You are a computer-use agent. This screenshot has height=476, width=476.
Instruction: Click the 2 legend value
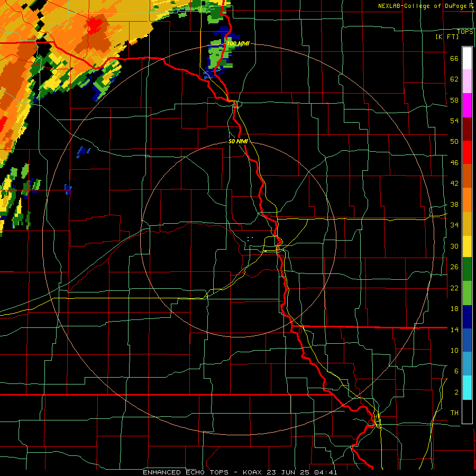(x=456, y=392)
